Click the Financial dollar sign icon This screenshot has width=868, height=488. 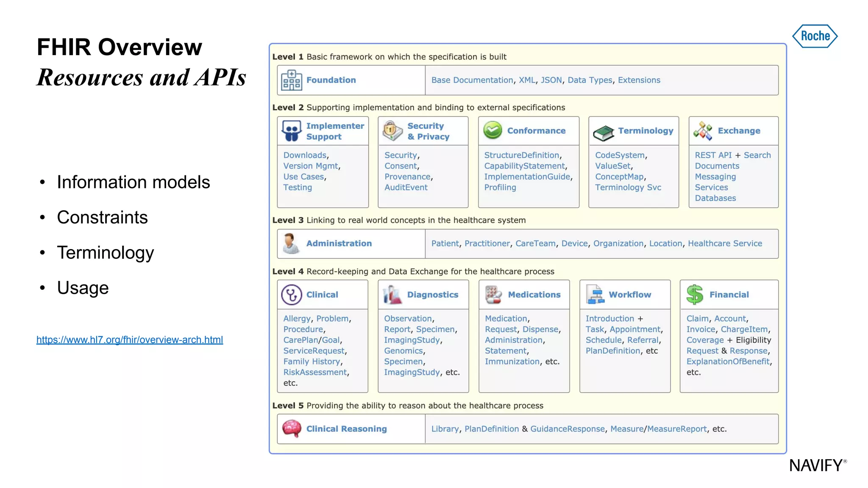pos(695,294)
